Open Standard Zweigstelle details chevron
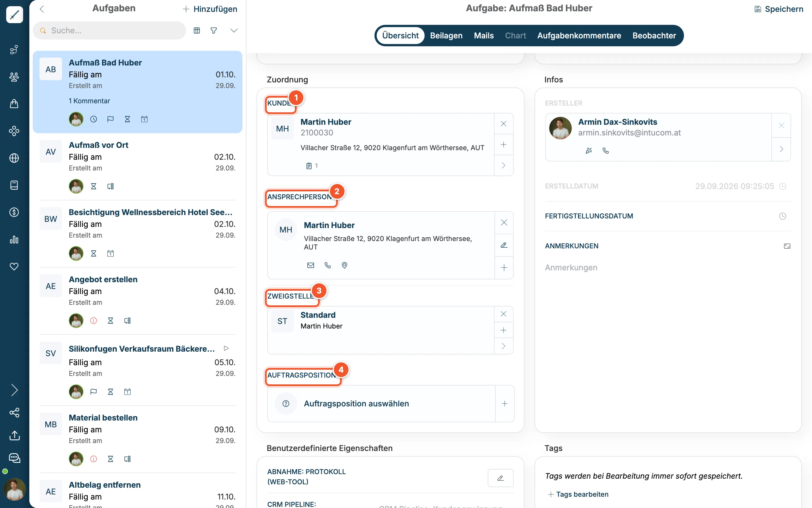Screen dimensions: 812x508 pos(503,346)
